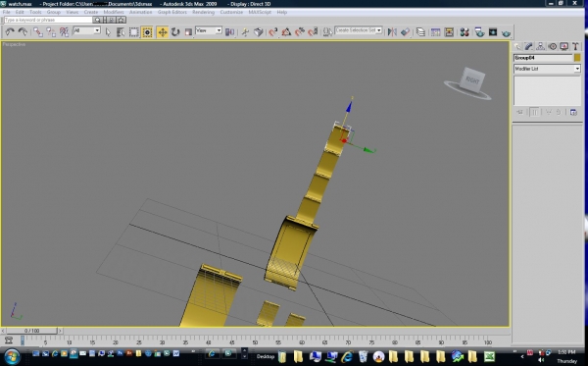Click the Select and Manipulate icon
Image resolution: width=588 pixels, height=366 pixels.
pos(245,32)
